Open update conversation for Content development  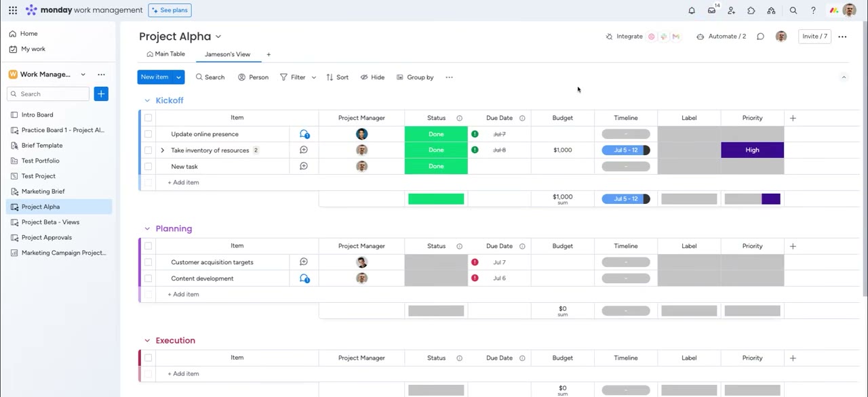(x=304, y=278)
